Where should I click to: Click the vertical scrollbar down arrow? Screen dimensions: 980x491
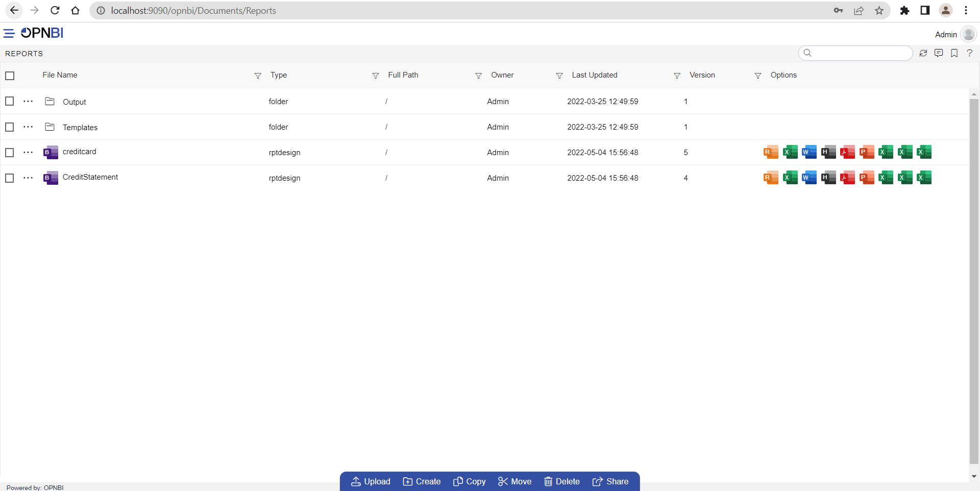click(x=974, y=476)
